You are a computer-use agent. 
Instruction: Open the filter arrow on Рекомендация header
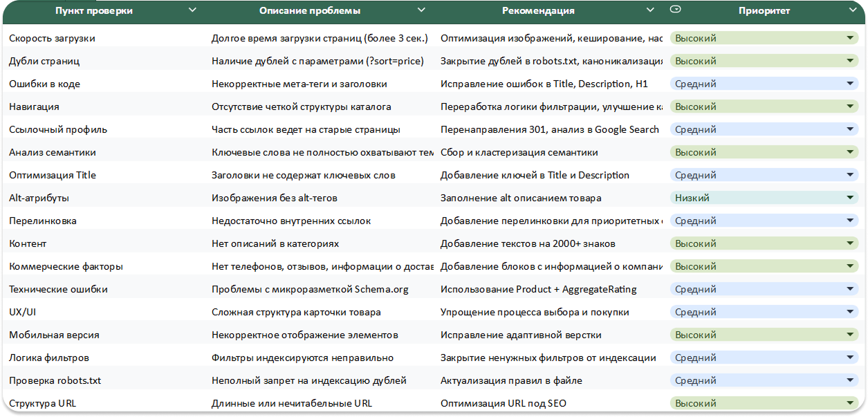pyautogui.click(x=650, y=10)
